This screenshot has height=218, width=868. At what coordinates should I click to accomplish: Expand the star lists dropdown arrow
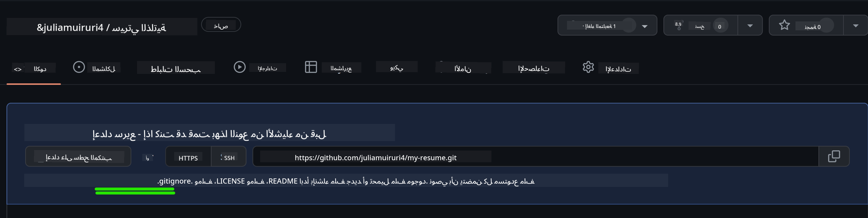856,26
